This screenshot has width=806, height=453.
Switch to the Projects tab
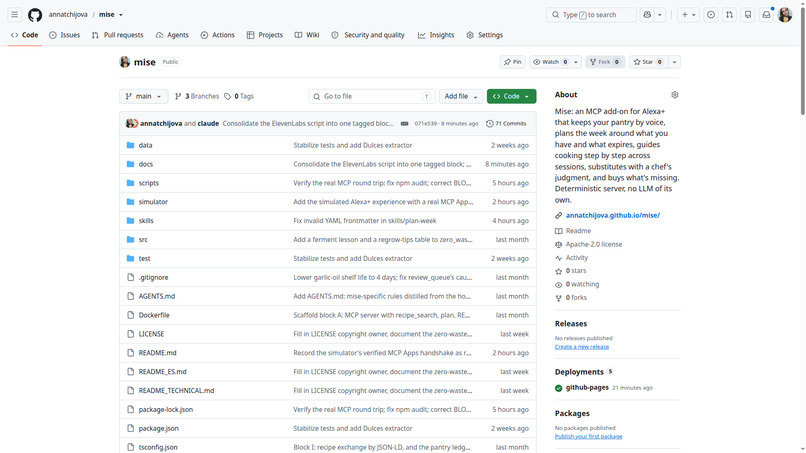coord(265,35)
